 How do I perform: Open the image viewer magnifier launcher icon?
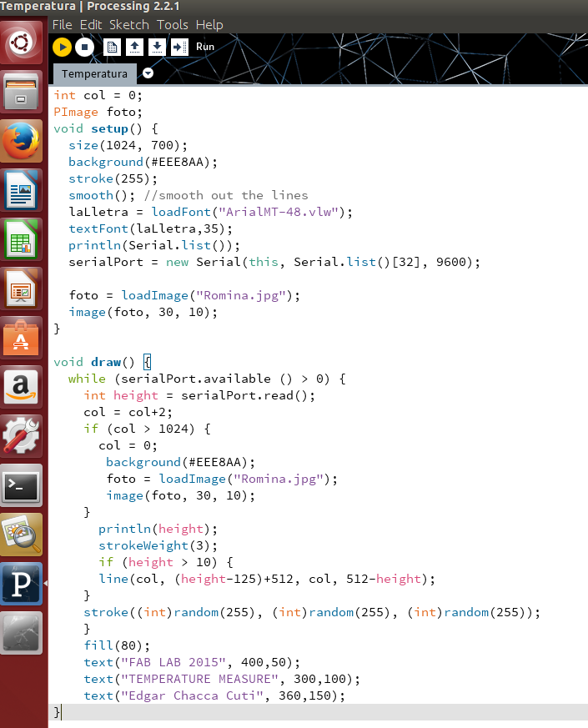[22, 535]
